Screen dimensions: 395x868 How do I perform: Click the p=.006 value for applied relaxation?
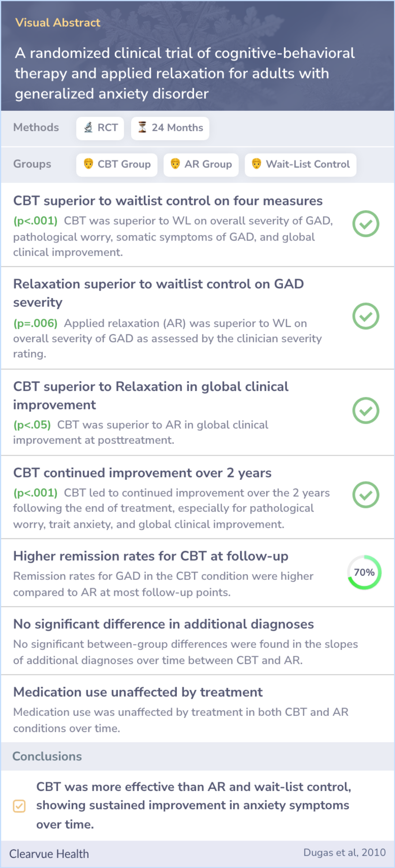click(35, 323)
